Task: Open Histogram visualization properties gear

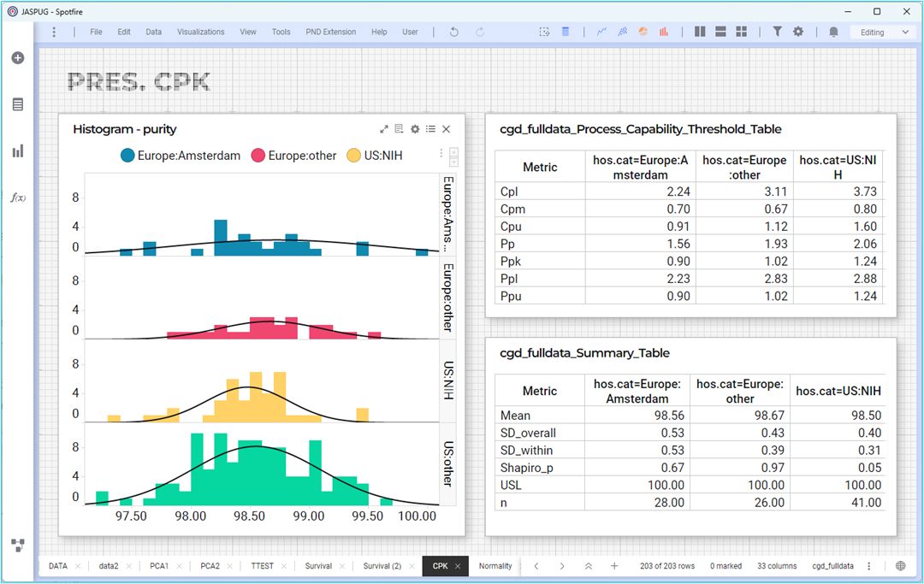Action: [x=415, y=129]
